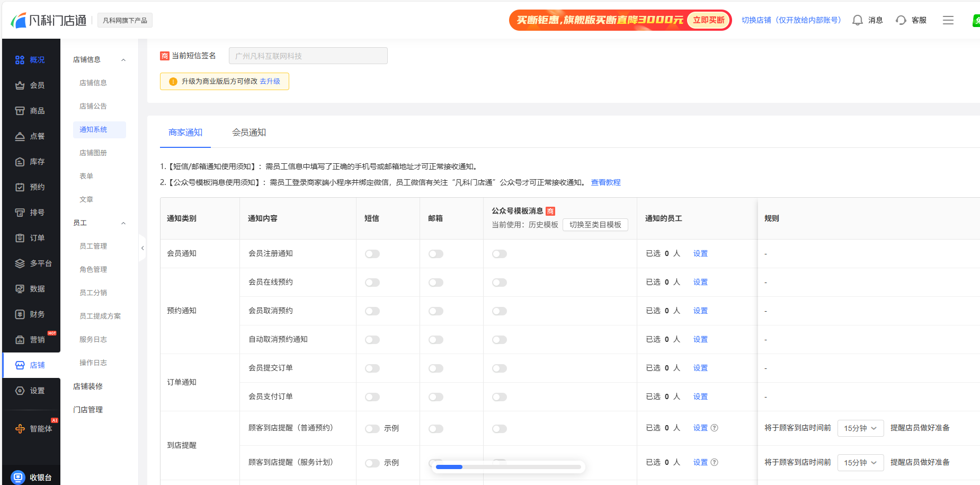Open the 查看教程 tutorial link
Viewport: 980px width, 485px height.
coord(605,182)
